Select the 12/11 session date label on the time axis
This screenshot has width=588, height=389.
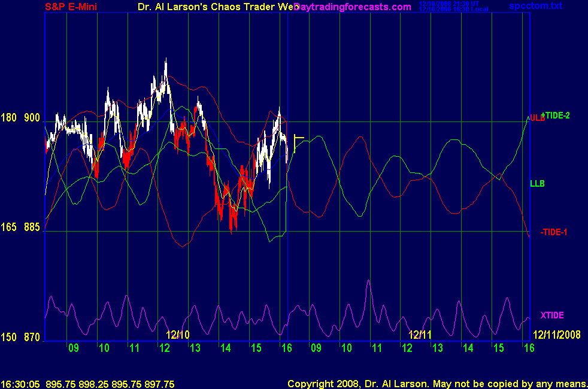tap(420, 335)
